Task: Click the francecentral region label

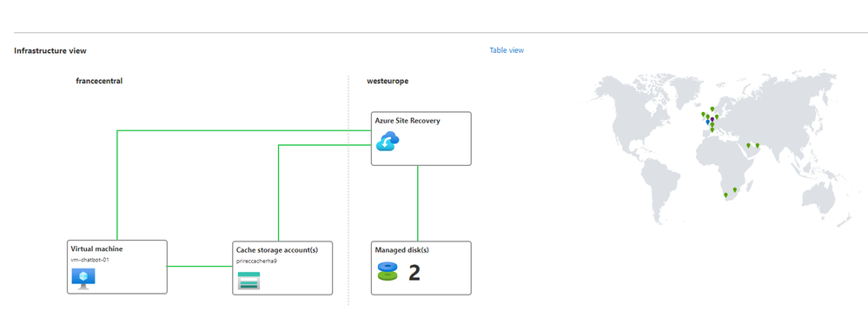Action: [x=99, y=81]
